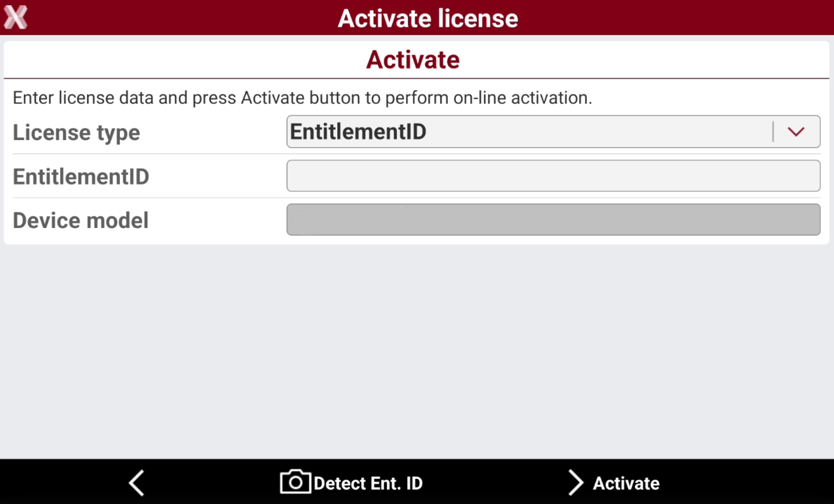Screen dimensions: 834x504
Task: Focus the EntitlementID input field
Action: 553,176
